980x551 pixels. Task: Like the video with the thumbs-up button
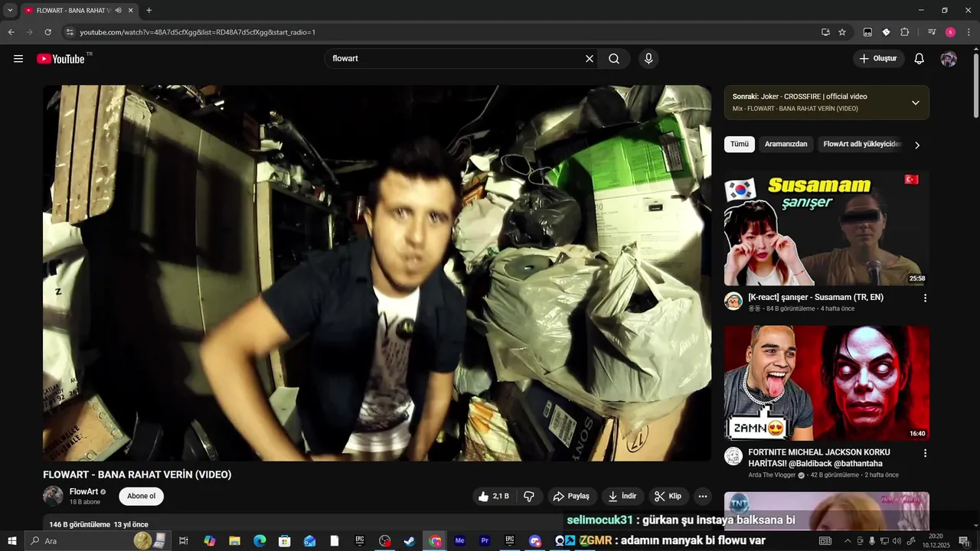493,497
